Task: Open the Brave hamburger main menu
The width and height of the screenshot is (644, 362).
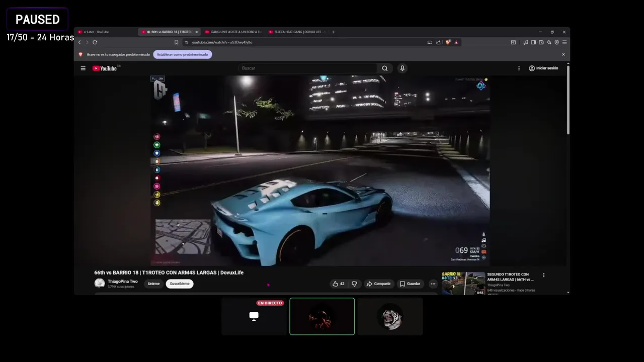Action: tap(565, 42)
